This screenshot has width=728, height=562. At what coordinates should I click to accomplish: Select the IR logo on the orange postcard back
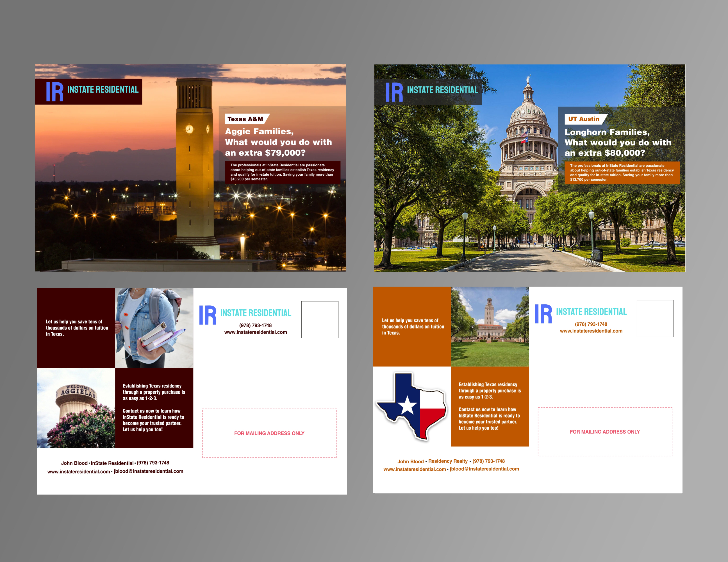pyautogui.click(x=543, y=314)
